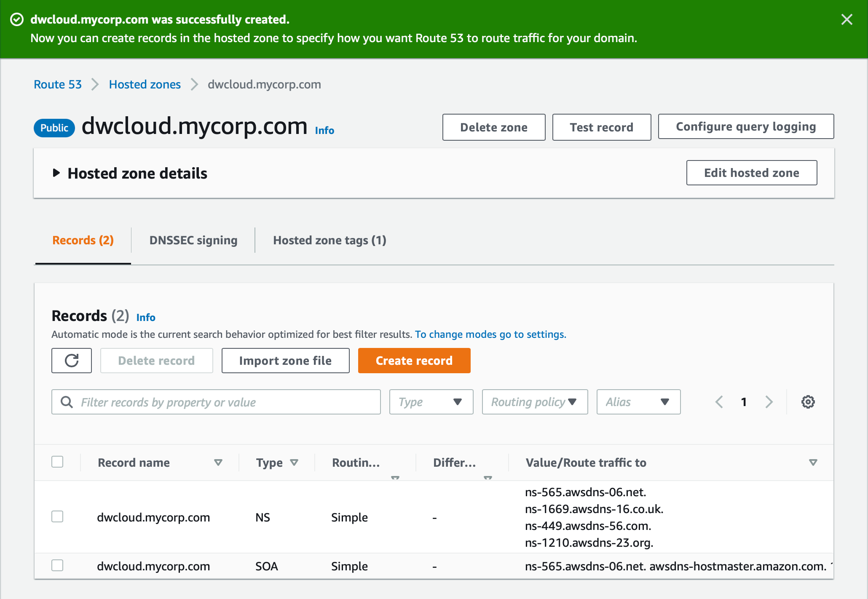This screenshot has height=599, width=868.
Task: Check the SOA record row checkbox
Action: 57,565
